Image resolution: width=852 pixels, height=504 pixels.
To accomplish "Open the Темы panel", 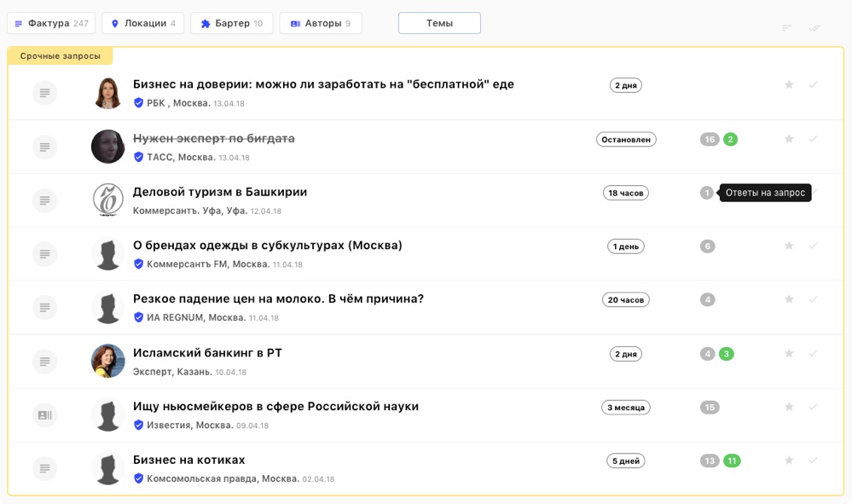I will [x=439, y=23].
